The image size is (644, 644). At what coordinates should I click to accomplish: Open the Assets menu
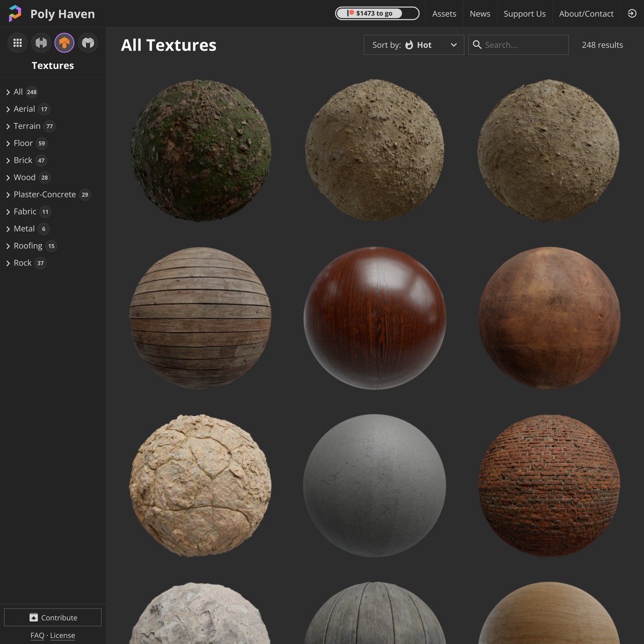tap(444, 13)
